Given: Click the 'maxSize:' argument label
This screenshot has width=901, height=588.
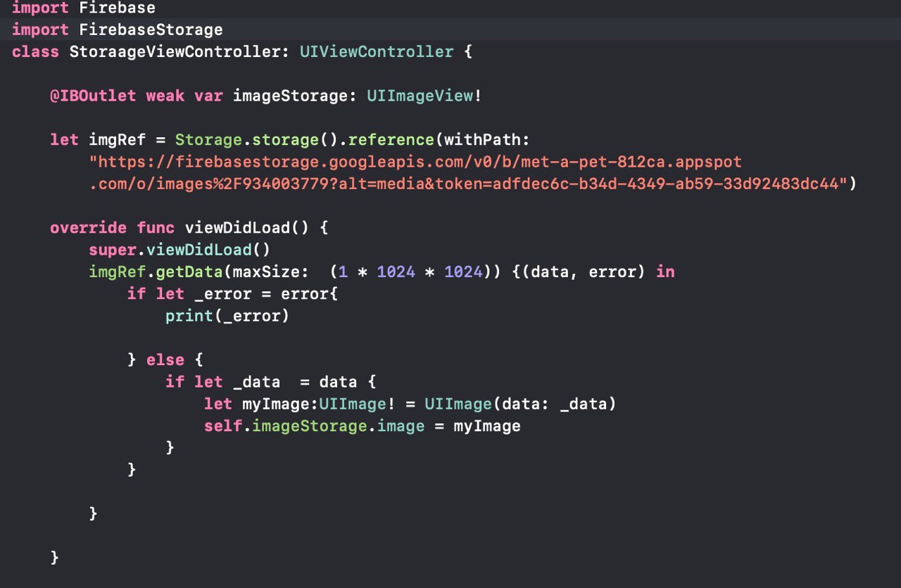Looking at the screenshot, I should click(270, 271).
